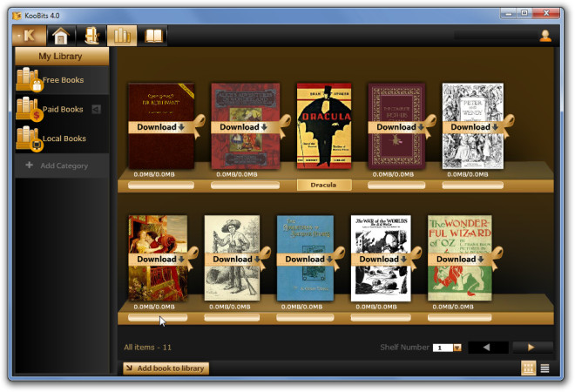The image size is (575, 392).
Task: Select the library bookshelf toolbar icon
Action: (x=122, y=36)
